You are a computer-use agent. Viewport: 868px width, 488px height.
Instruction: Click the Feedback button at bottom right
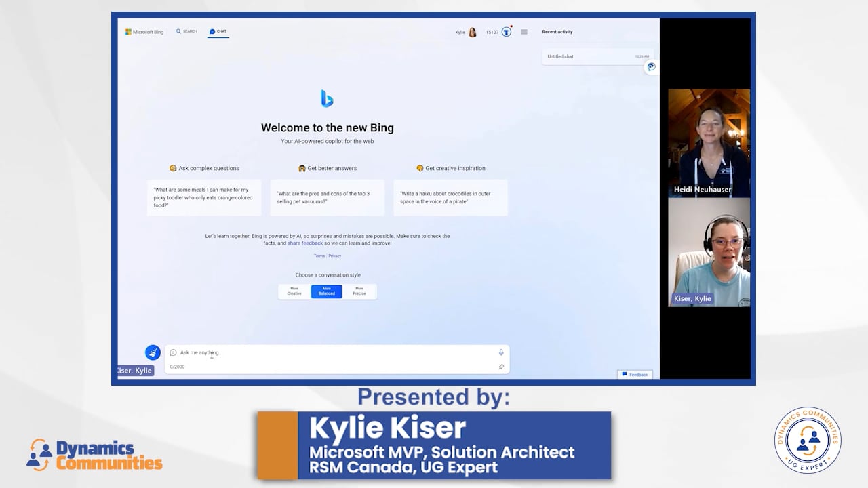coord(635,374)
